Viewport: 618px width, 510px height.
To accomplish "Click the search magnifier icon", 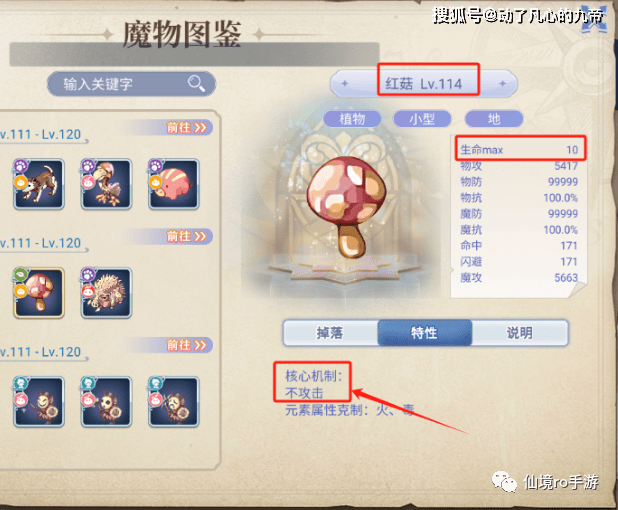I will click(196, 83).
